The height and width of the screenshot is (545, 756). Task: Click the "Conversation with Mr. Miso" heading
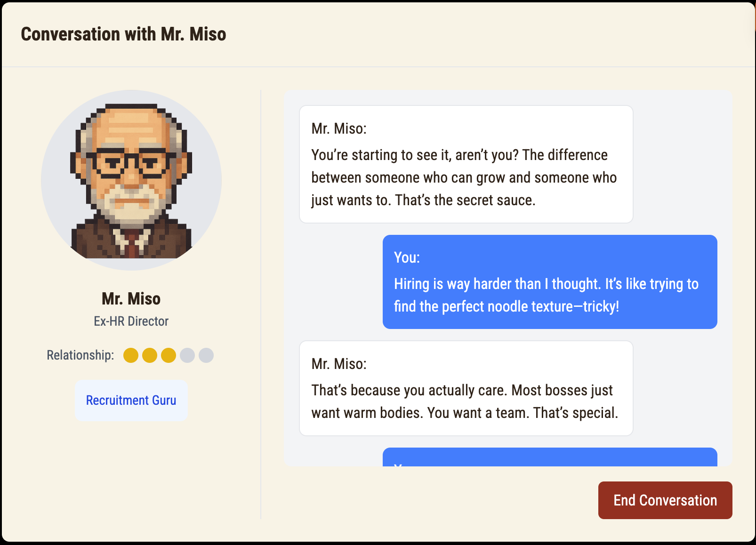coord(123,34)
